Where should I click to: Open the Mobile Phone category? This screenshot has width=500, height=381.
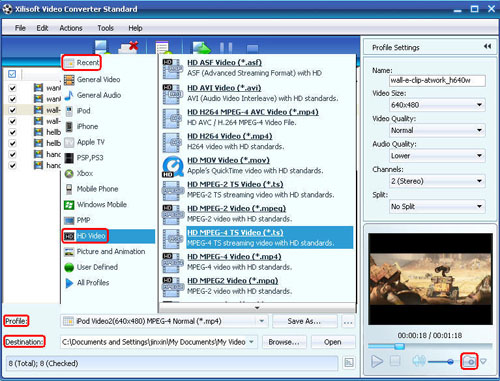point(91,189)
